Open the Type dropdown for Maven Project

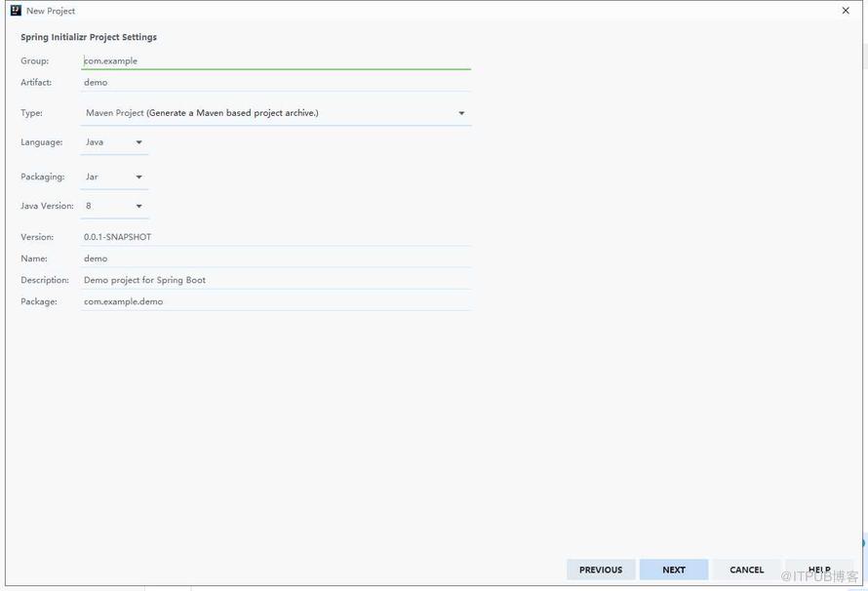coord(276,113)
